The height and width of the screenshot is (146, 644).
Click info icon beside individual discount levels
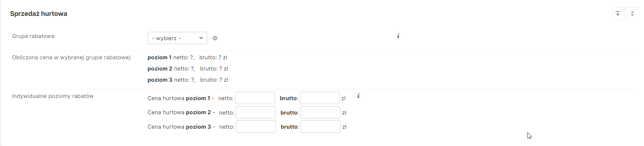(358, 96)
